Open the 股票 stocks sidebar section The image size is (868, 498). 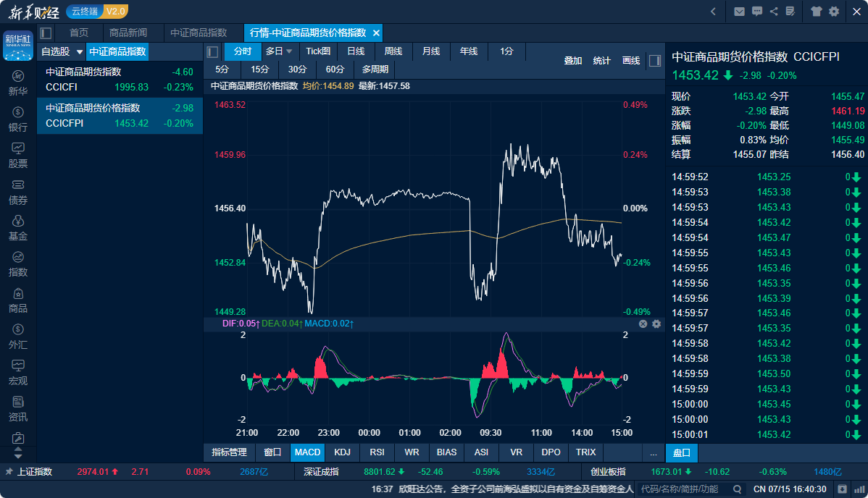[18, 154]
